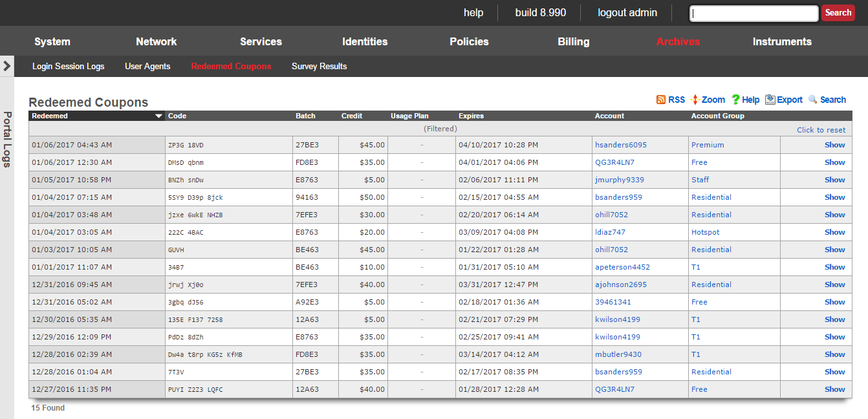Click Show for coupon GUVH
Screen dimensions: 868x419
(x=834, y=250)
